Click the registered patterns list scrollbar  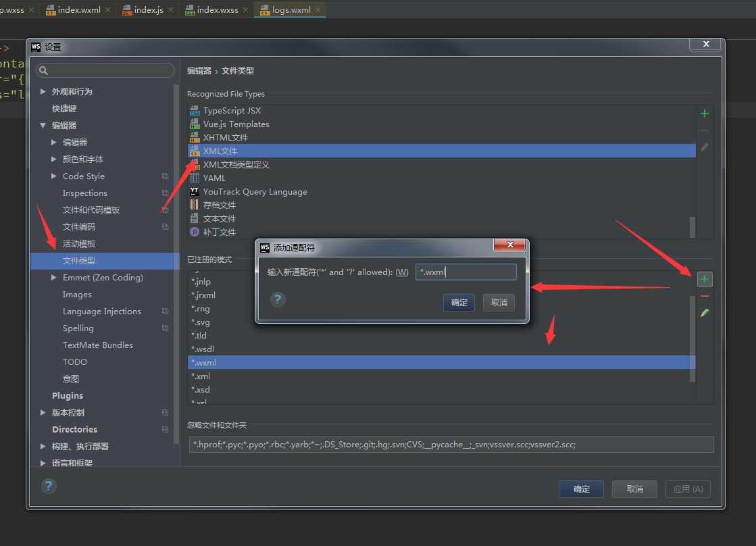(692, 339)
